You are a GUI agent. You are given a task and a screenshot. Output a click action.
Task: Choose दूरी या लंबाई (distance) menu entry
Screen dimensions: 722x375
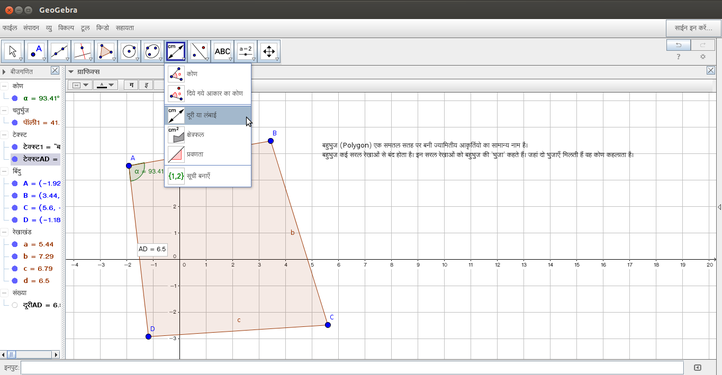pos(208,115)
